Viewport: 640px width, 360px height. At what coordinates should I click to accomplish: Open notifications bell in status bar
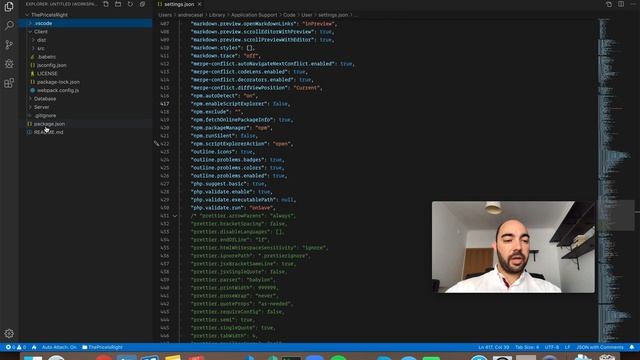[632, 347]
